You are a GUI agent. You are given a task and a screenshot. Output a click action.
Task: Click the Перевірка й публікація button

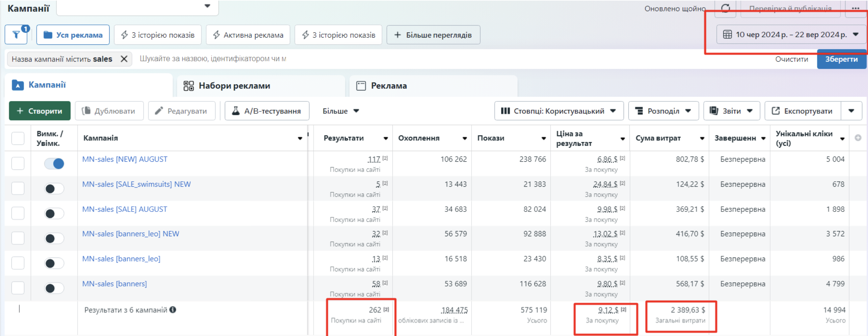pos(790,8)
